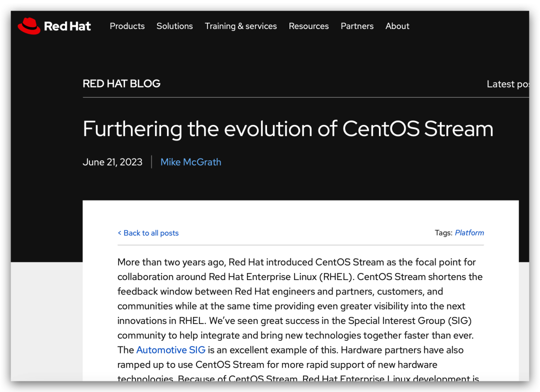Open the About menu

click(x=397, y=26)
